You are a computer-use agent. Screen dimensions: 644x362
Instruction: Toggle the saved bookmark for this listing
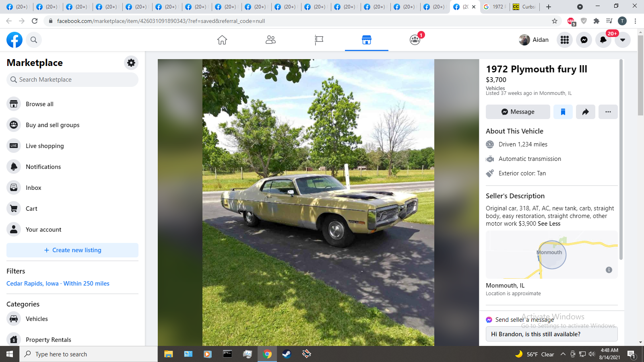(563, 112)
